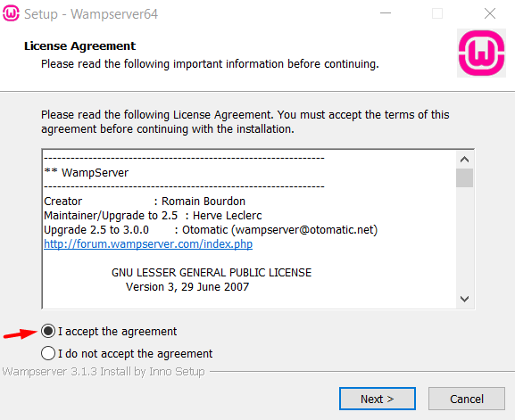Click the license scrollbar up arrow
This screenshot has width=515, height=420.
pyautogui.click(x=464, y=160)
